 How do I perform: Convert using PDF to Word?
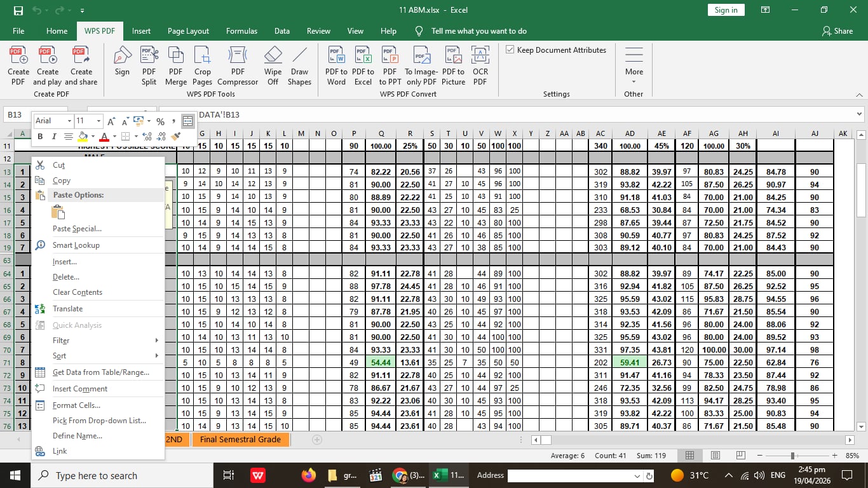pyautogui.click(x=336, y=66)
